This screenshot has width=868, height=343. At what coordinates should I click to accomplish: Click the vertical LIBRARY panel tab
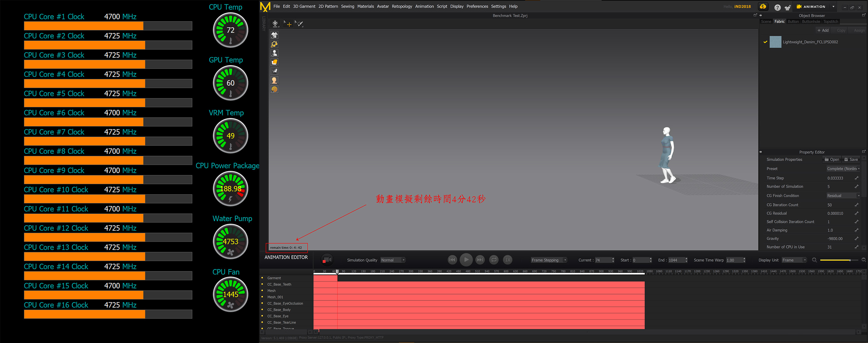(264, 24)
